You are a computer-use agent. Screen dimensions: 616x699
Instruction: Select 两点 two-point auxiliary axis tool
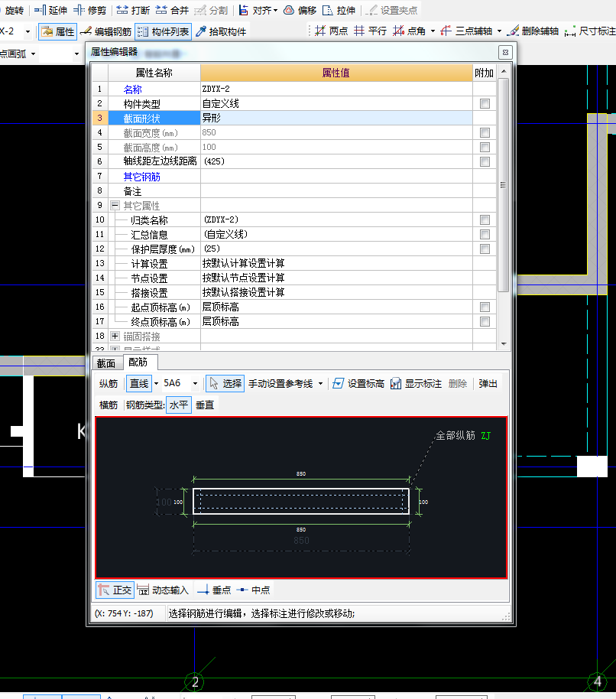click(x=332, y=31)
